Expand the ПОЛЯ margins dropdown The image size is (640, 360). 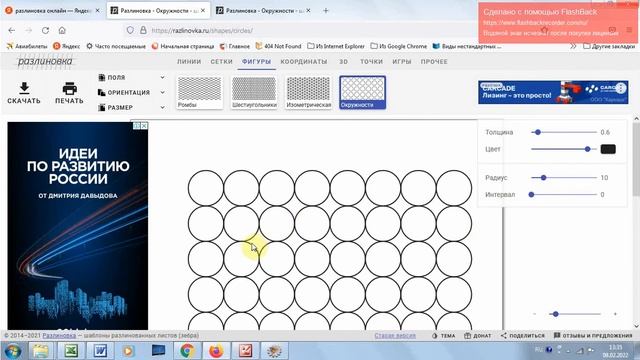click(131, 77)
